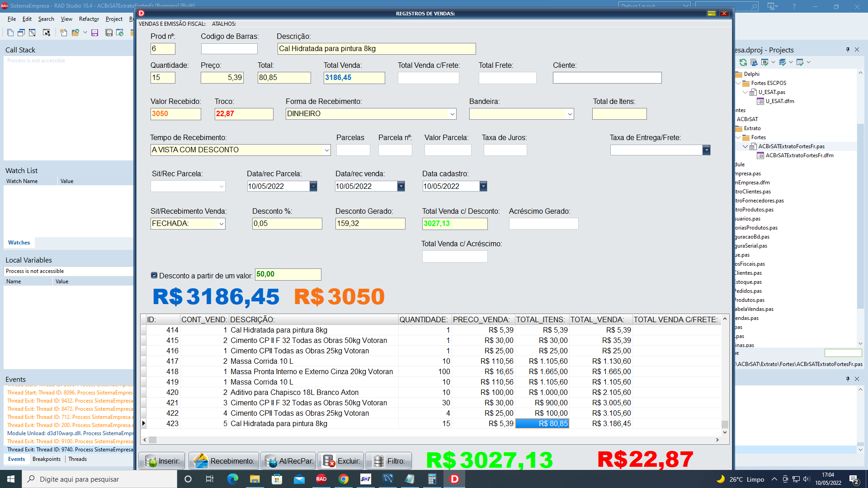Open Windows Start menu

(x=11, y=479)
